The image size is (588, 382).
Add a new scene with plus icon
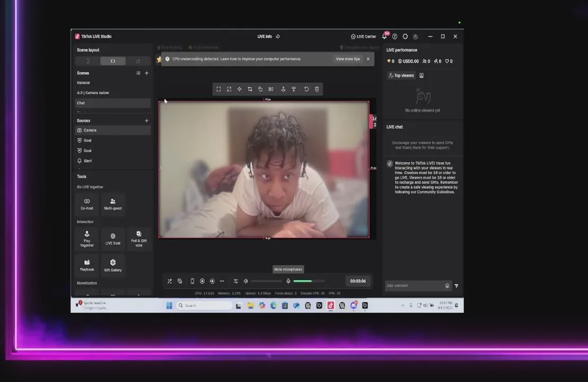(x=147, y=73)
